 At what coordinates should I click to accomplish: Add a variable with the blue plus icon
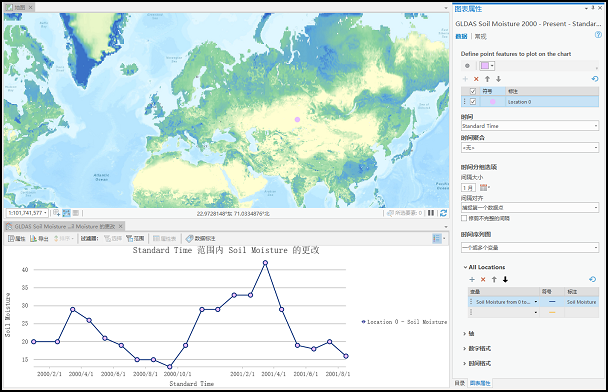[472, 280]
